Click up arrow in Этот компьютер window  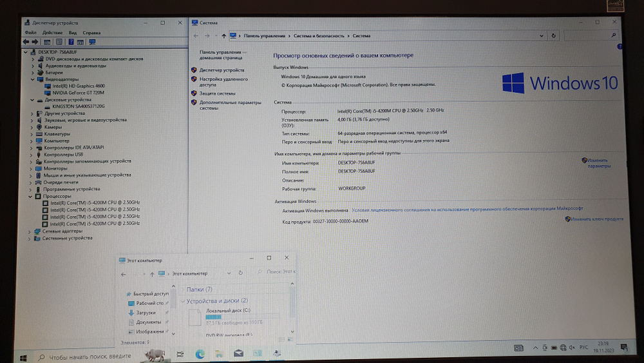coord(152,274)
